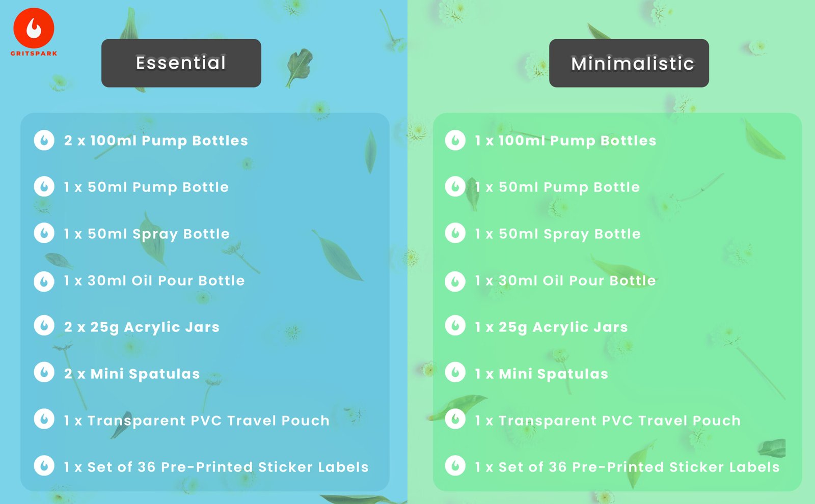Click flame bullet beside 2 x Mini Spatulas
This screenshot has height=504, width=815.
(x=44, y=373)
